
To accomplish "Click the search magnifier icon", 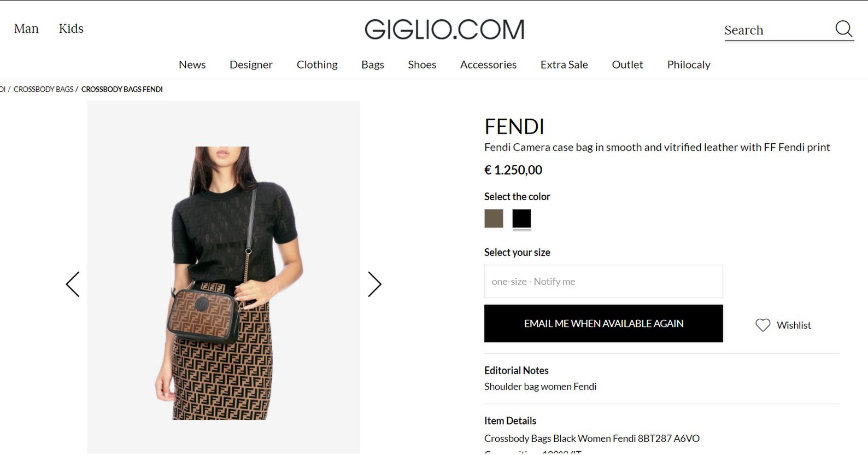I will click(843, 29).
